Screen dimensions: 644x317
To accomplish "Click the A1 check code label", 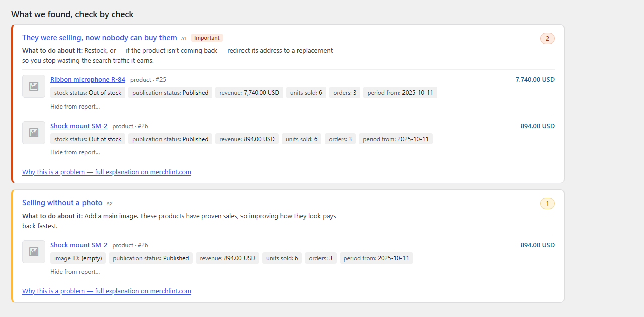I will [184, 38].
